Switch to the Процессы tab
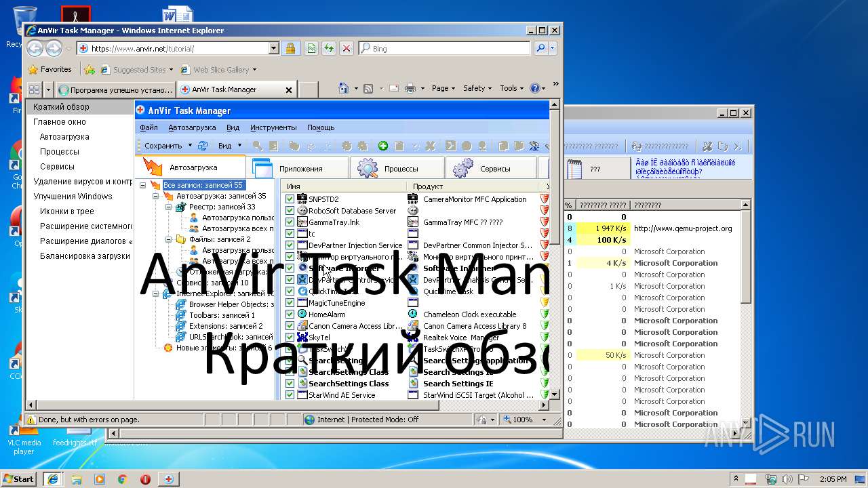The image size is (868, 488). point(397,168)
